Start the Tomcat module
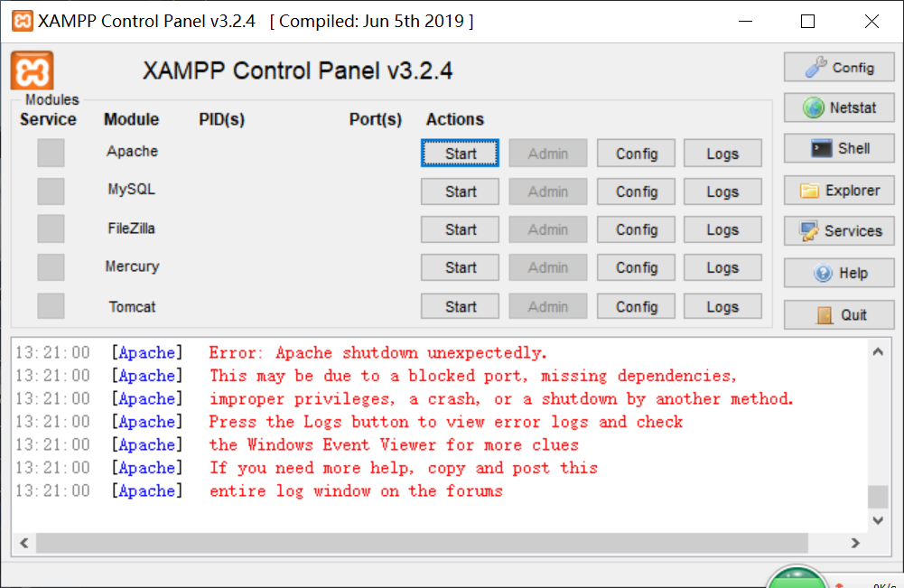 point(460,306)
